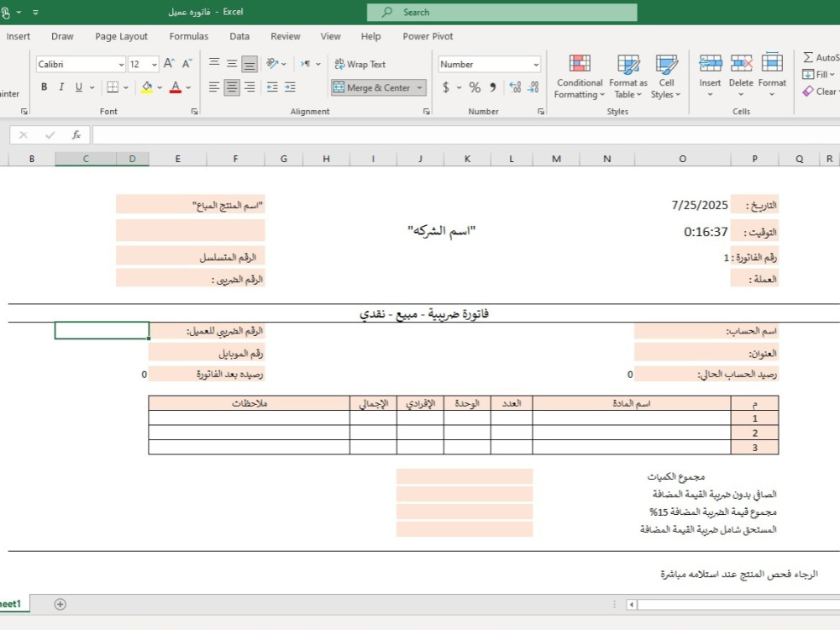The height and width of the screenshot is (630, 840).
Task: Open Cell Styles gallery
Action: pos(666,76)
